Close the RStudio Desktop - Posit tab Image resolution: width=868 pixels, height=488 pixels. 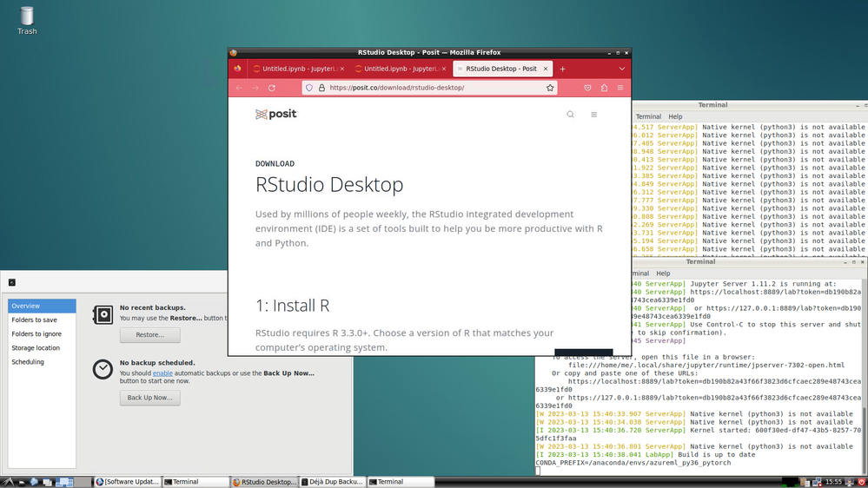[546, 69]
